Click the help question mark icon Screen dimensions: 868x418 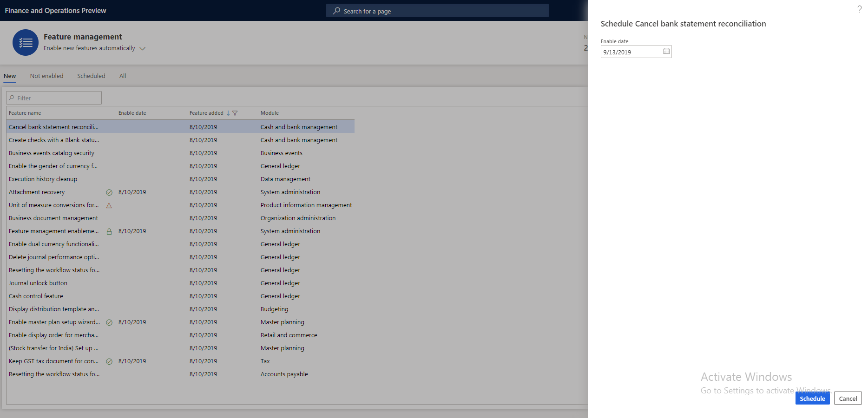pos(859,8)
